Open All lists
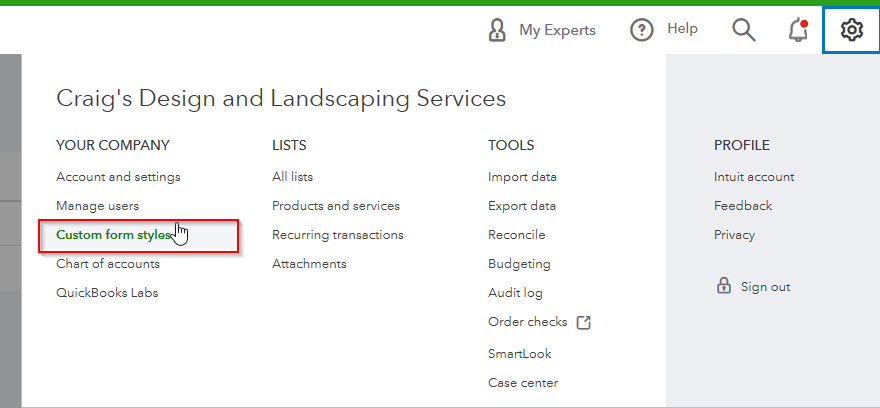The width and height of the screenshot is (880, 408). coord(292,177)
